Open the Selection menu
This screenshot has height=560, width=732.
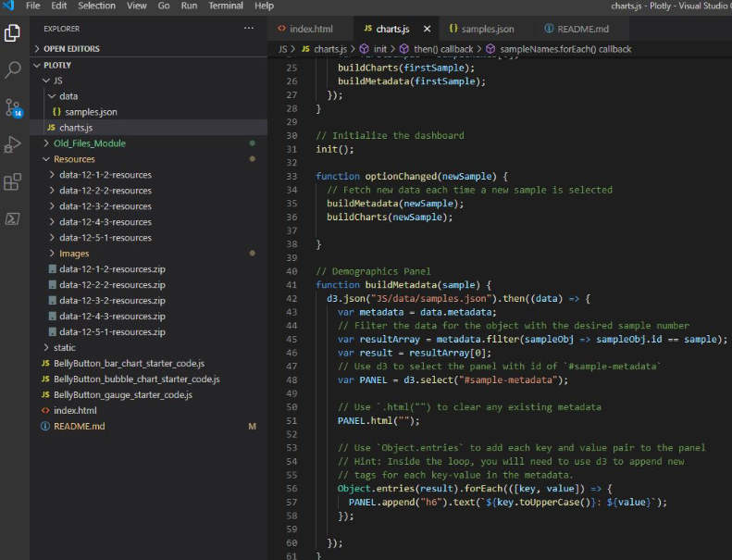96,6
